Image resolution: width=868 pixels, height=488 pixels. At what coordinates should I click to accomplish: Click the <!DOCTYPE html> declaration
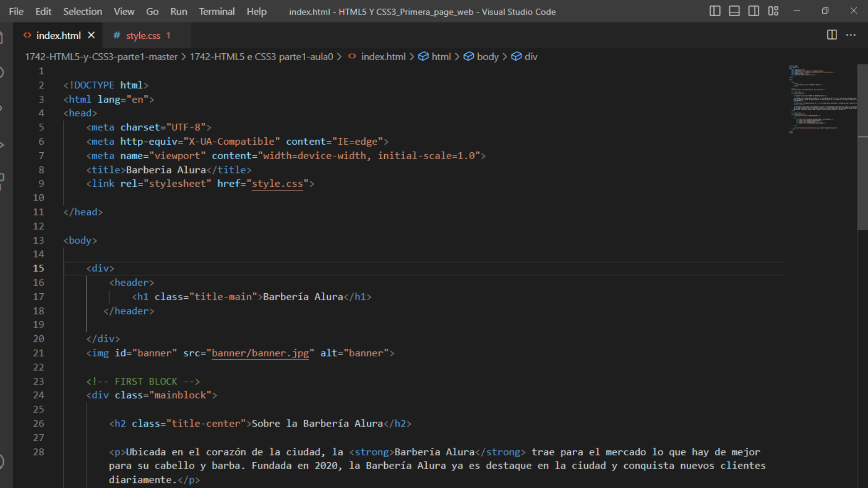click(106, 85)
